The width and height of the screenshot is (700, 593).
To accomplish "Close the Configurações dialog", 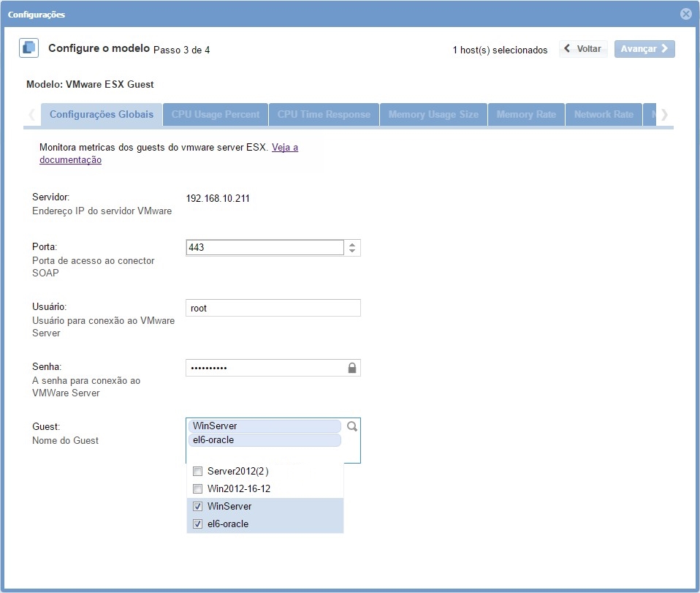I will tap(685, 14).
